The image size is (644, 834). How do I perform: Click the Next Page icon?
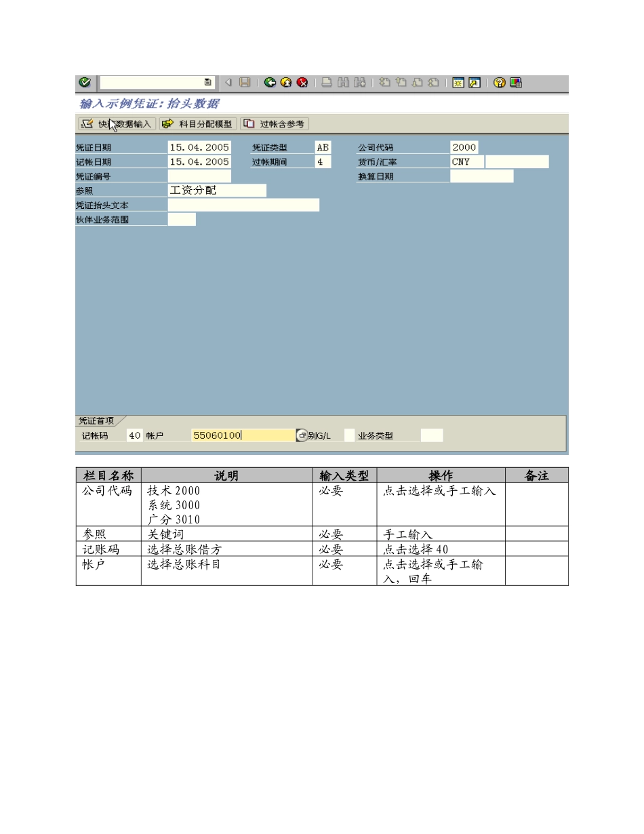pos(417,83)
